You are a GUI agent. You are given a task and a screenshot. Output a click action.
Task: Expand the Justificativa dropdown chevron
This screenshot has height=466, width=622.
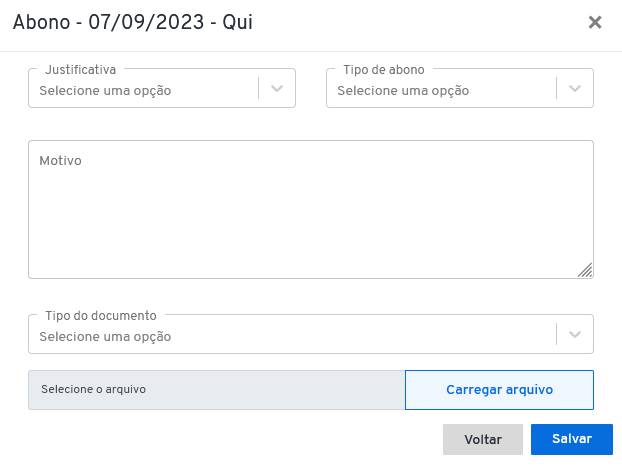coord(277,88)
